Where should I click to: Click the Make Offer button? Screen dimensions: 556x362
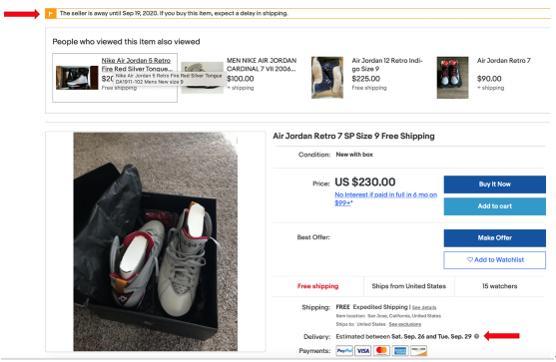click(x=495, y=238)
